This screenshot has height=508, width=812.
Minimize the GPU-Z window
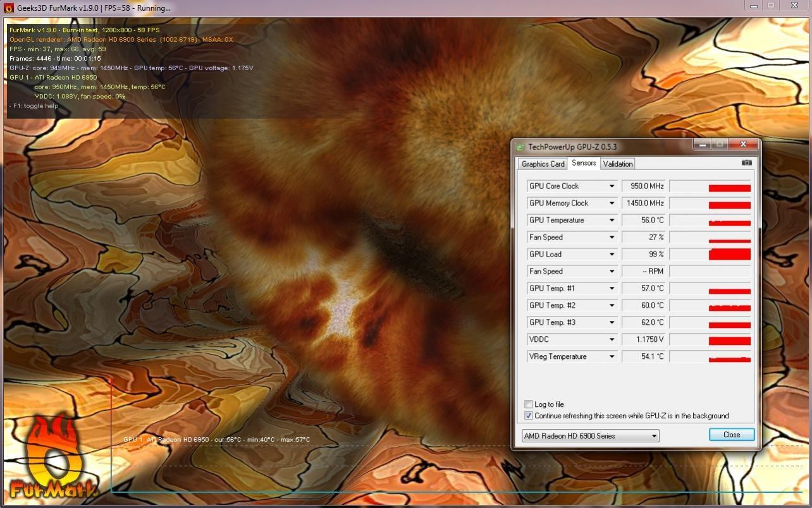(701, 145)
